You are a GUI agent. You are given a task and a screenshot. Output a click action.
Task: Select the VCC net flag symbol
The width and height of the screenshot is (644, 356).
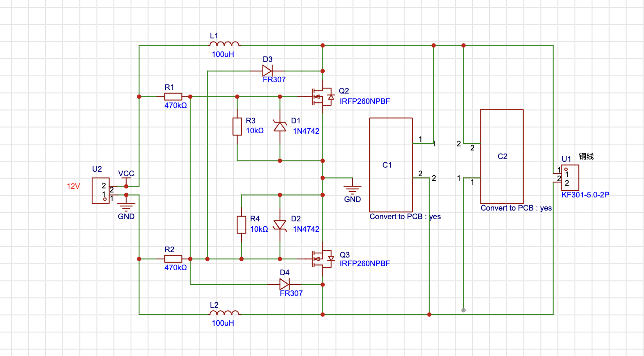[126, 183]
